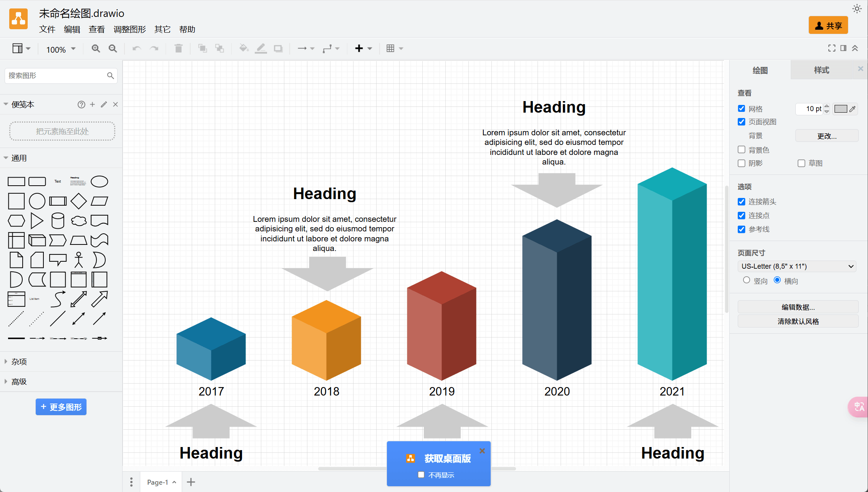Click the drawio logo icon
This screenshot has height=492, width=868.
[x=18, y=18]
